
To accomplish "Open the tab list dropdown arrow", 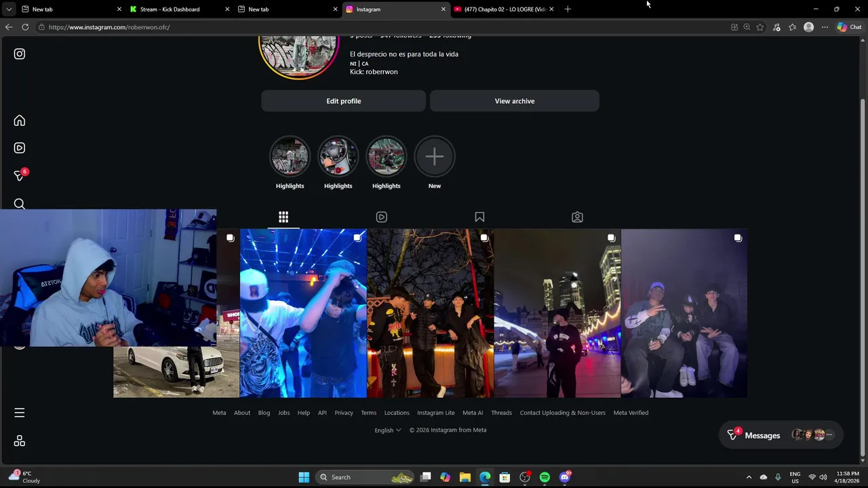I will [9, 9].
